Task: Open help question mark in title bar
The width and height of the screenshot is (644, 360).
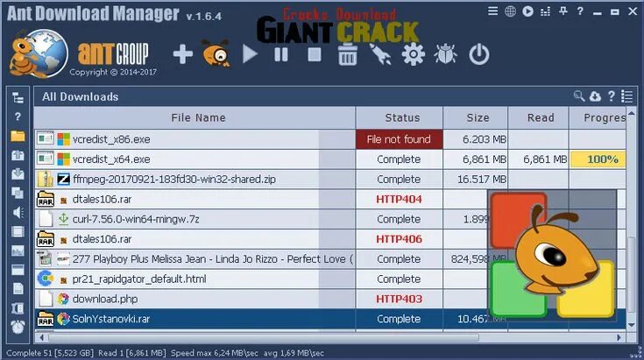Action: click(580, 11)
